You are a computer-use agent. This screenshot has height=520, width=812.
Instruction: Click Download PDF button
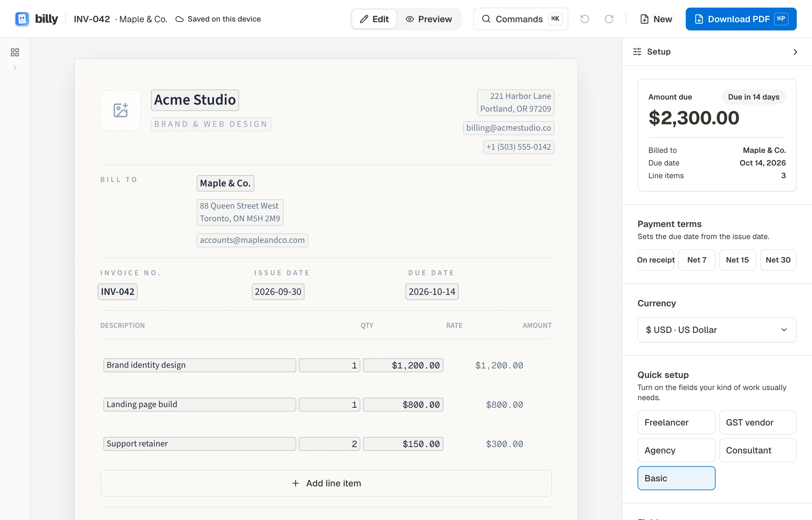click(x=741, y=19)
